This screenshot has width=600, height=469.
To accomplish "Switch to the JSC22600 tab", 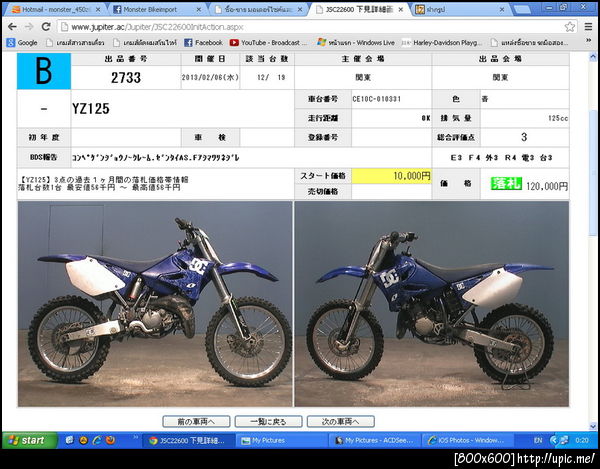I will click(x=358, y=10).
